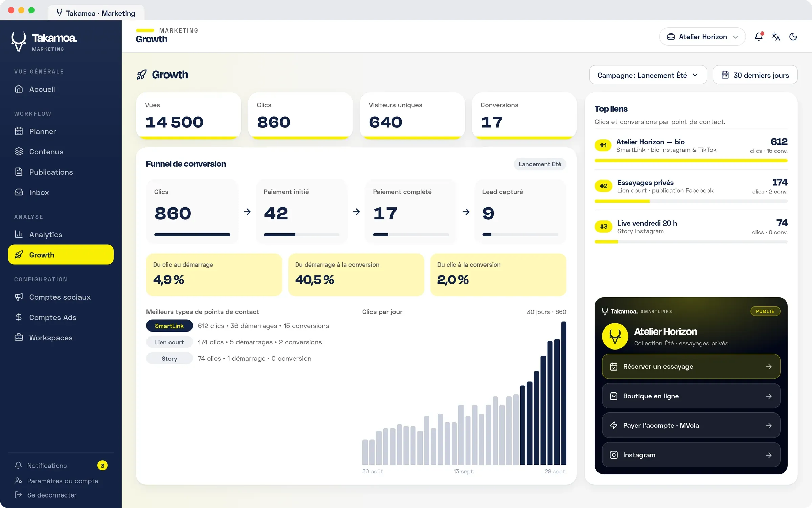Click the Takamoa bull logo in the sidebar

tap(19, 41)
